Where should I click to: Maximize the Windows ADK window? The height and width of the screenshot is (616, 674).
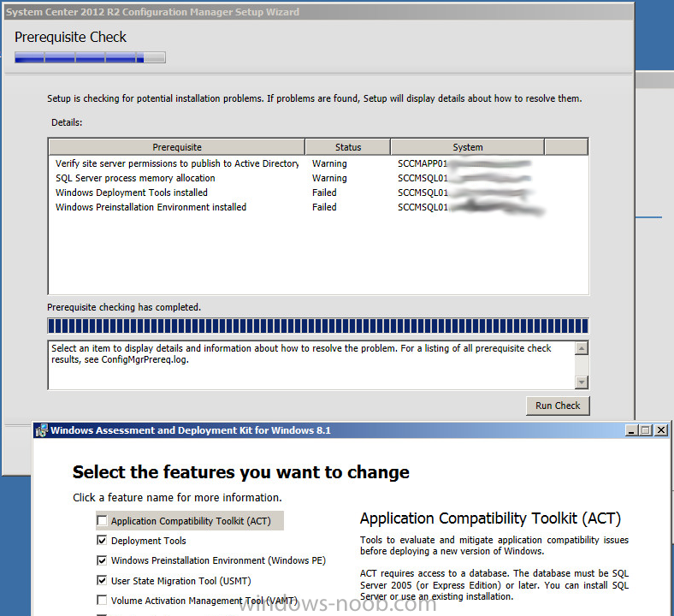646,430
